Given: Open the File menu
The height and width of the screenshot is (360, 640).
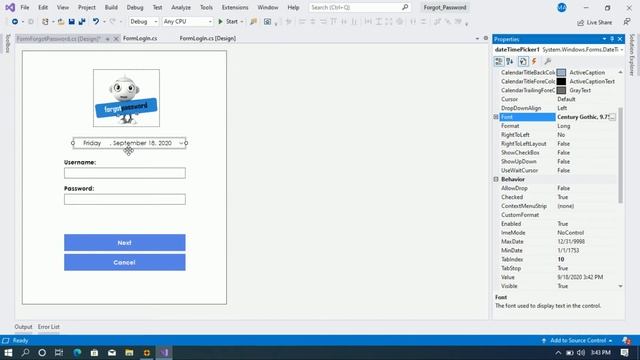Looking at the screenshot, I should (x=24, y=7).
